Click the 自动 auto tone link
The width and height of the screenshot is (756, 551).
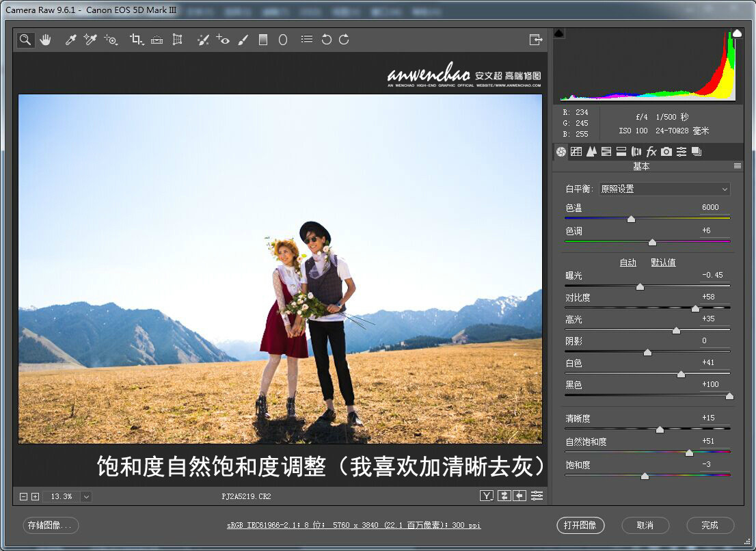tap(627, 263)
